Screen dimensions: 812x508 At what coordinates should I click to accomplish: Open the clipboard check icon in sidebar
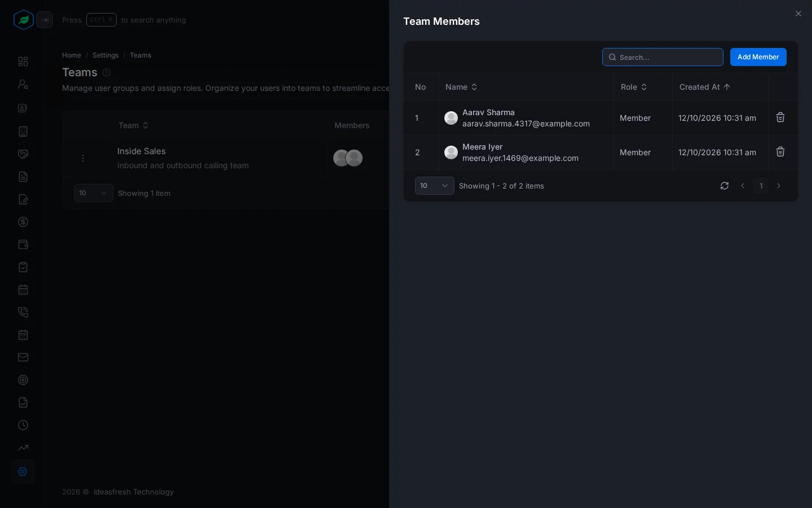coord(23,267)
